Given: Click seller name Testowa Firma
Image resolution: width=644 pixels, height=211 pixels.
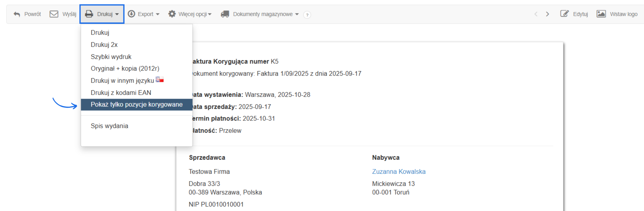Looking at the screenshot, I should click(x=209, y=171).
